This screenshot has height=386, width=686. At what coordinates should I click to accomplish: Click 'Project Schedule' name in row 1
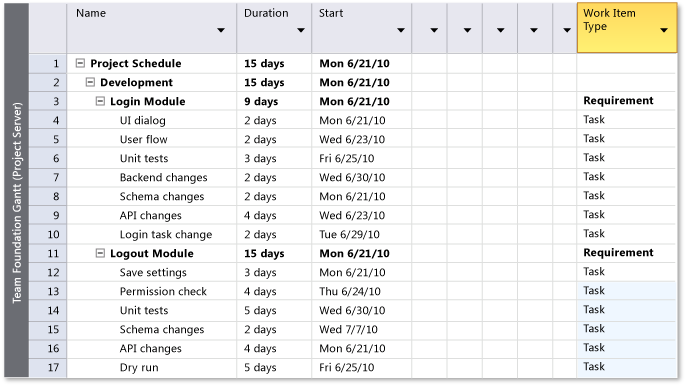point(136,63)
